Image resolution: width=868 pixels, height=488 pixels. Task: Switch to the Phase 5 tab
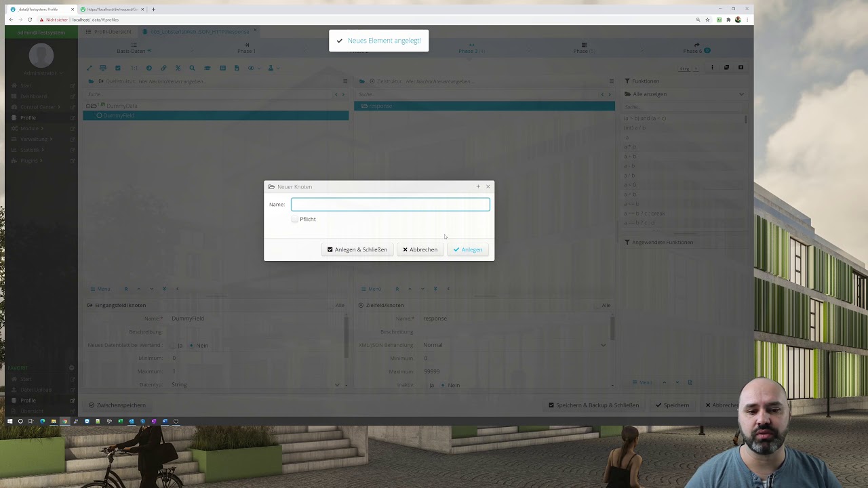[x=583, y=48]
